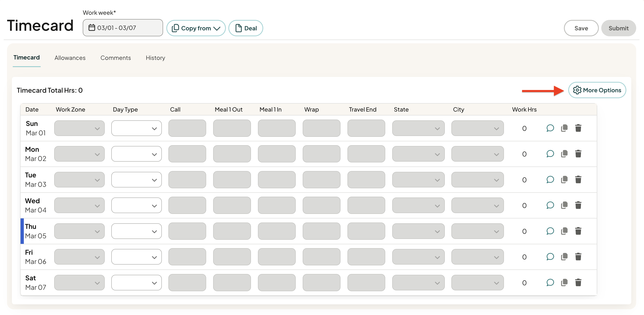Click the Wrap field for Sat Mar 07
The height and width of the screenshot is (315, 644).
click(322, 283)
